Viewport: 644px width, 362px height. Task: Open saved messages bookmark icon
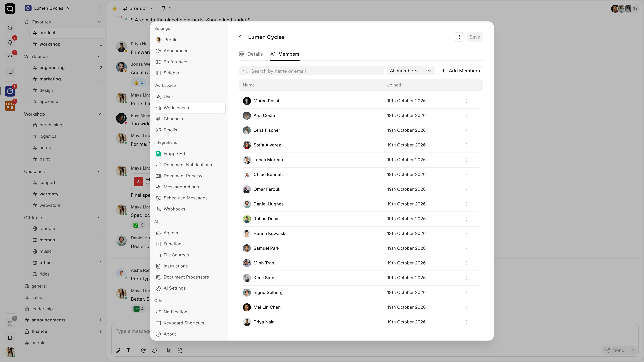point(10,338)
